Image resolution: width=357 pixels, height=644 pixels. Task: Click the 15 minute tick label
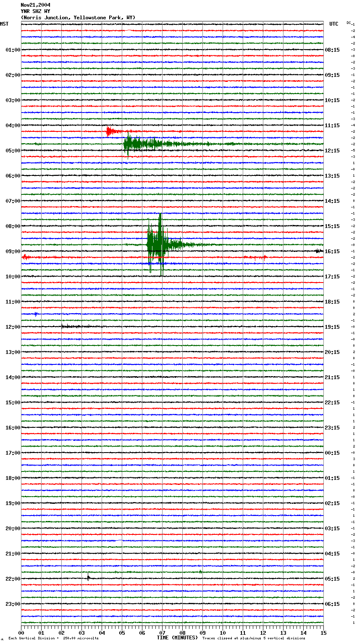coord(323,633)
